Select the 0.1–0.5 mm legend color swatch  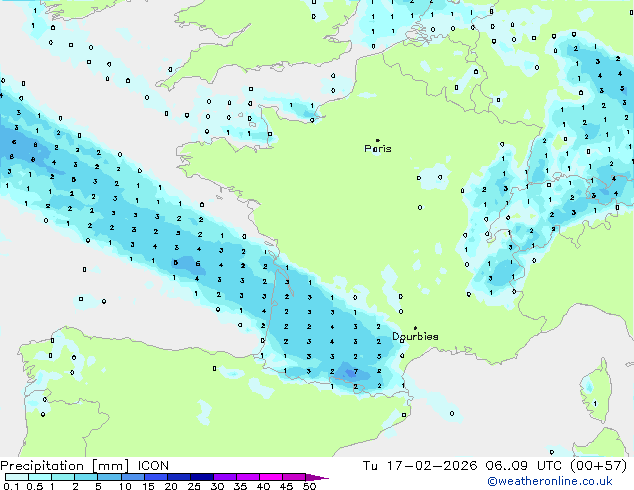[x=17, y=477]
